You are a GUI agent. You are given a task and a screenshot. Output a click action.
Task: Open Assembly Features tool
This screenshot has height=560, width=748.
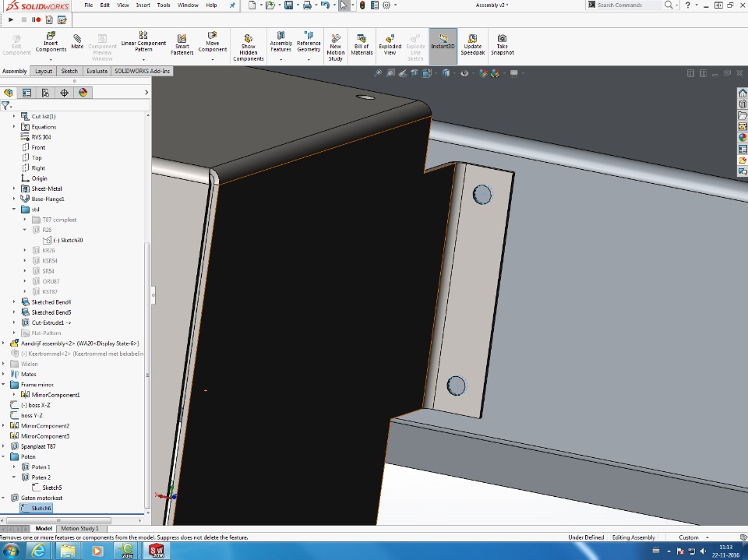pos(280,42)
